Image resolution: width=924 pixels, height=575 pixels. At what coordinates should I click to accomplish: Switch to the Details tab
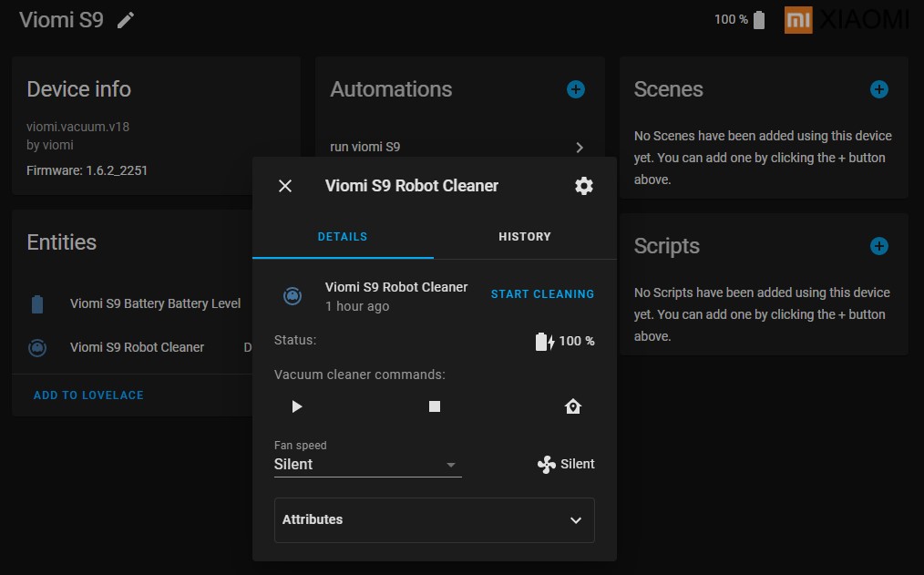point(343,237)
